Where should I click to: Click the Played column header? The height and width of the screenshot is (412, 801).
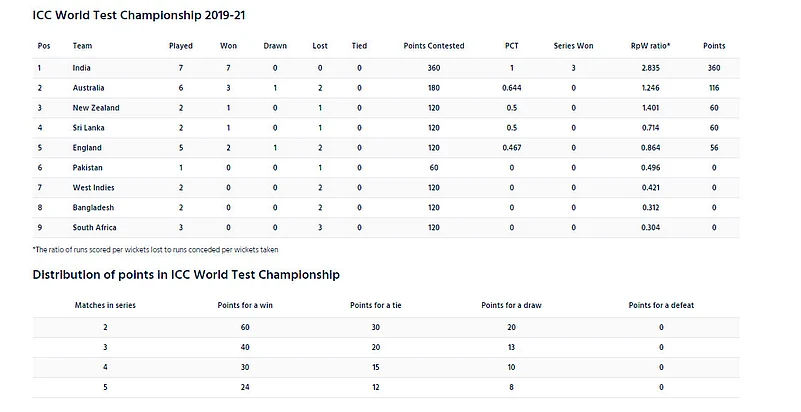[181, 46]
